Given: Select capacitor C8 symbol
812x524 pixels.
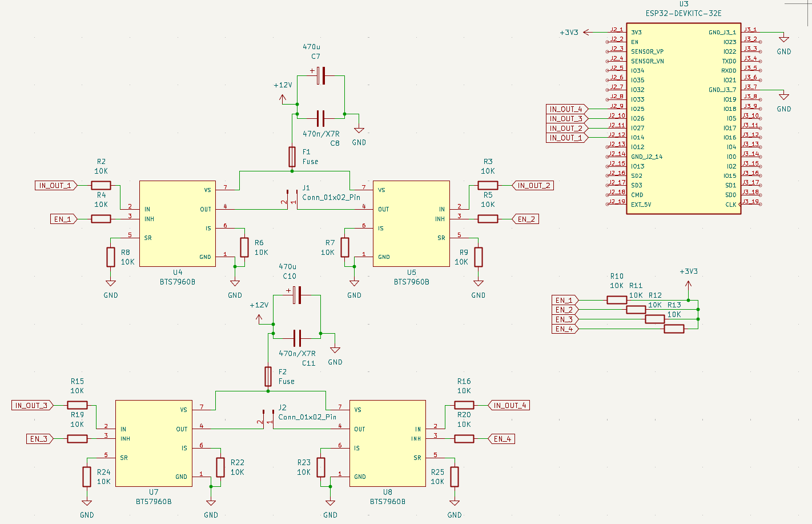Looking at the screenshot, I should click(x=321, y=118).
